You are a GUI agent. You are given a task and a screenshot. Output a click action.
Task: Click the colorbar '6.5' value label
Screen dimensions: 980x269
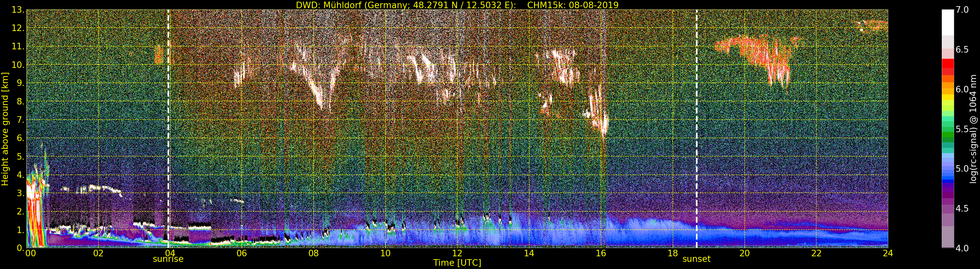coord(962,50)
